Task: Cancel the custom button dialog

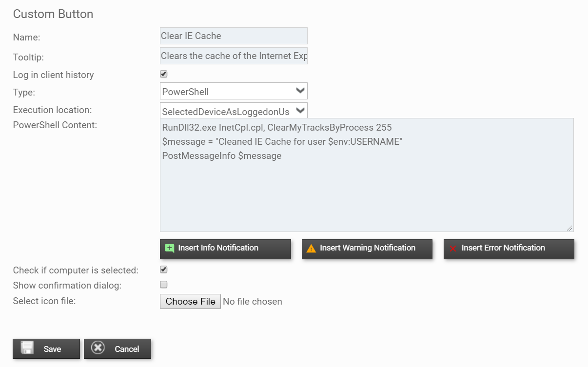Action: (118, 348)
